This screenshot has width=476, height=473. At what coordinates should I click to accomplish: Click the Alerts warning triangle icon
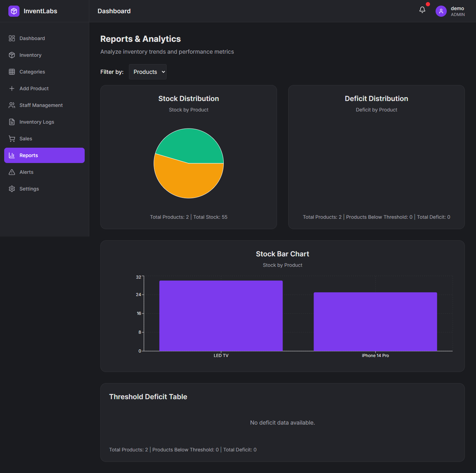coord(12,172)
